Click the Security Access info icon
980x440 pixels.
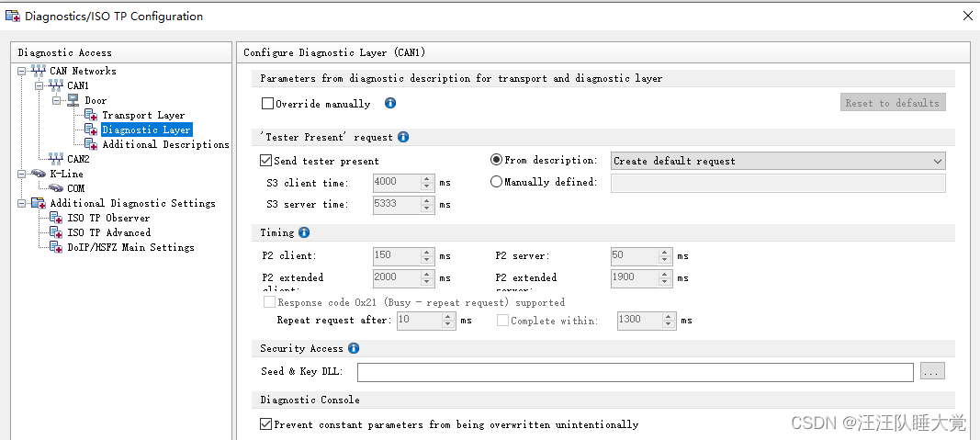354,348
